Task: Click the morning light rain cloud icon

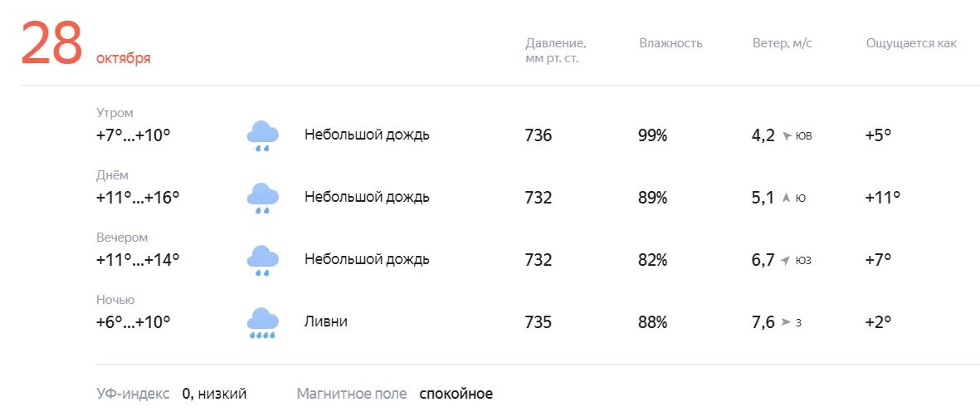Action: click(262, 135)
